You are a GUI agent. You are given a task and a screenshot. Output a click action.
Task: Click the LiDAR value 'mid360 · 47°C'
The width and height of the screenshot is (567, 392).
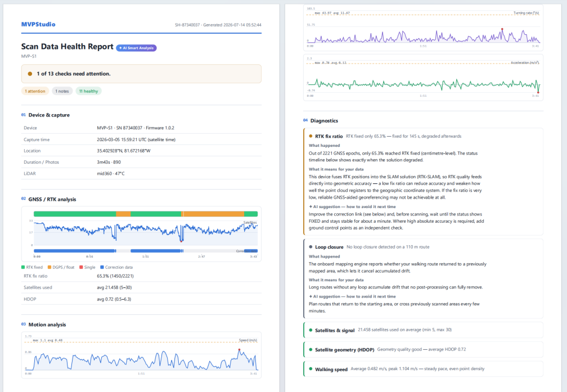pos(111,174)
